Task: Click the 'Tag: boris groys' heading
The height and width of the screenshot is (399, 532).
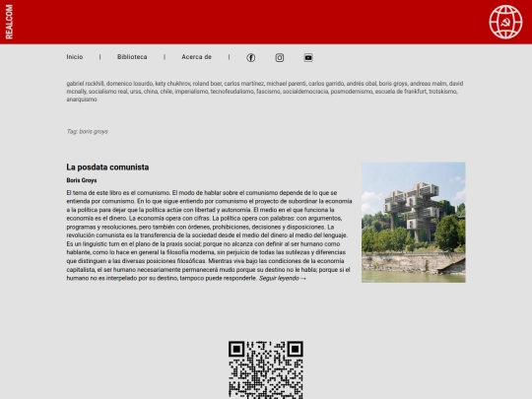Action: click(88, 132)
